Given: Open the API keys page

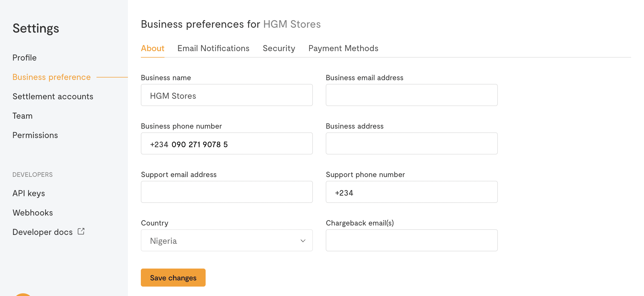Looking at the screenshot, I should click(28, 193).
